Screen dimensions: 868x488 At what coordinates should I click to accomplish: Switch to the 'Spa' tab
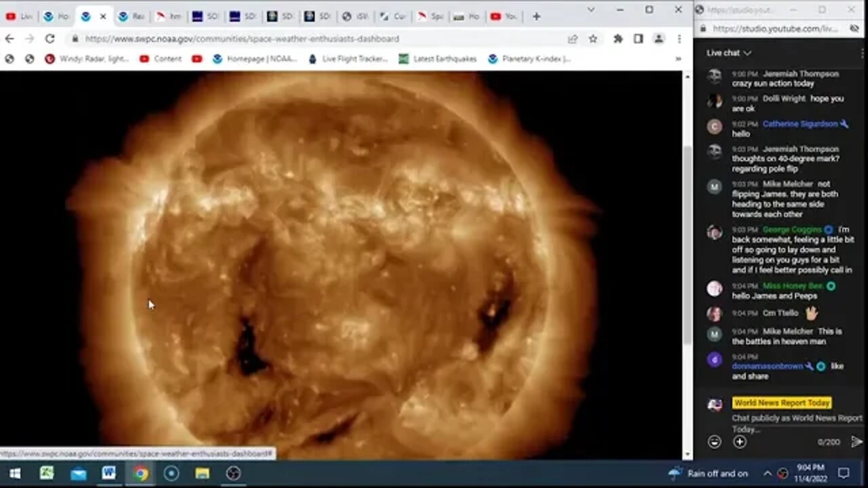429,16
